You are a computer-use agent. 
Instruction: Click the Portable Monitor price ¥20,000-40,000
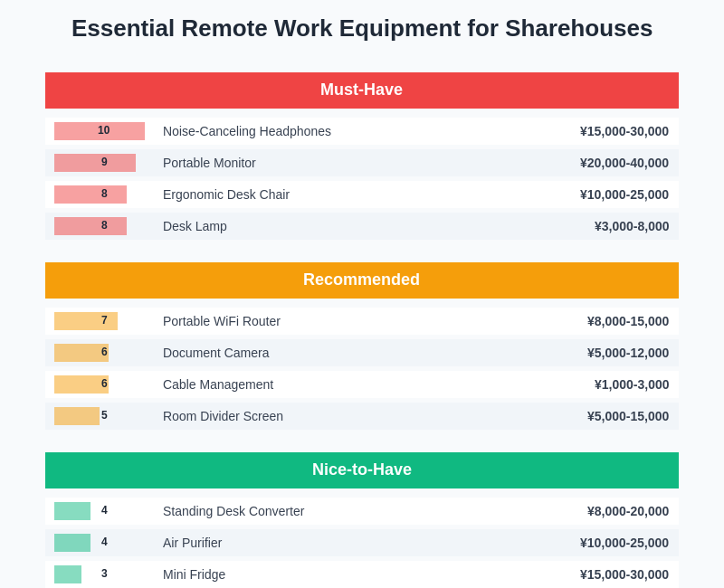(x=624, y=163)
